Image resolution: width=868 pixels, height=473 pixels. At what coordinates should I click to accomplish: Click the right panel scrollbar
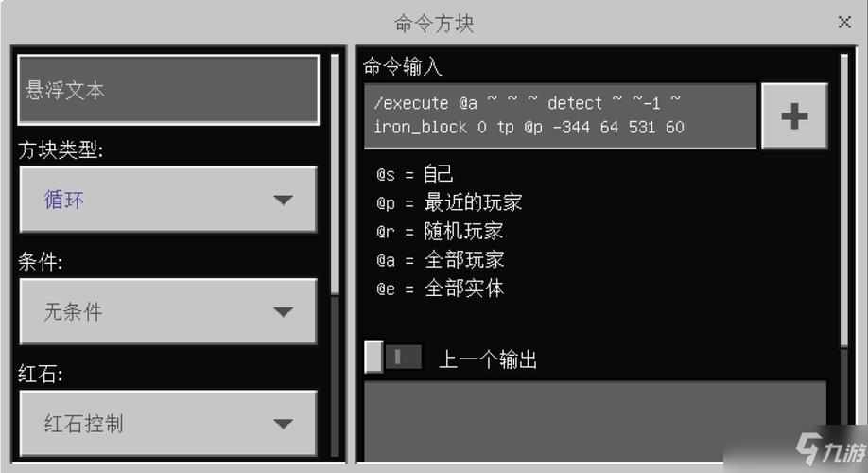point(843,201)
